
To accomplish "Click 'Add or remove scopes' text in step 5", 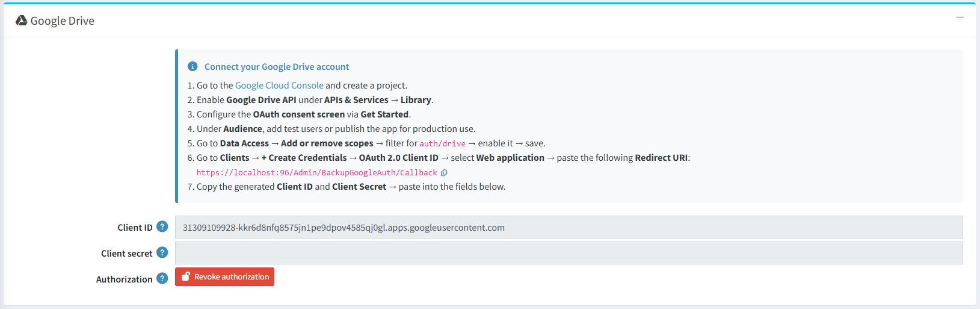I will pos(327,143).
